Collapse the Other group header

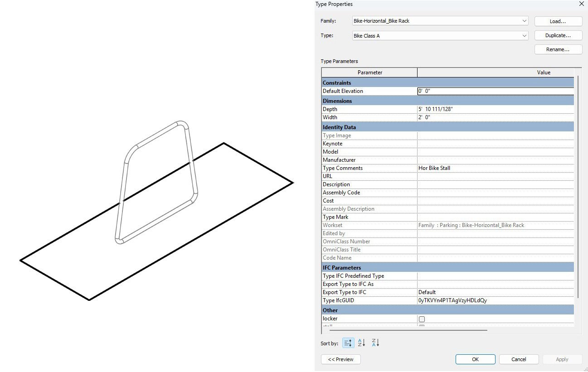click(448, 310)
